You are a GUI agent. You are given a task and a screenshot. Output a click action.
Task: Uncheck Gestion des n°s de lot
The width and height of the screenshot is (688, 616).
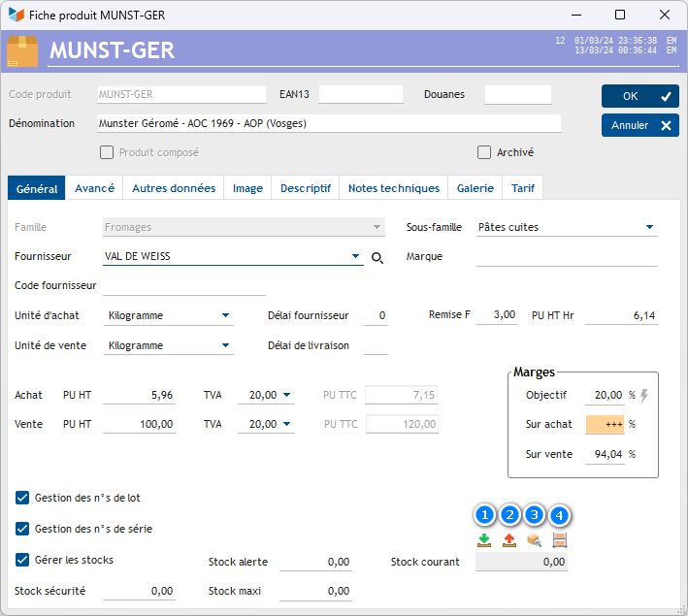22,498
